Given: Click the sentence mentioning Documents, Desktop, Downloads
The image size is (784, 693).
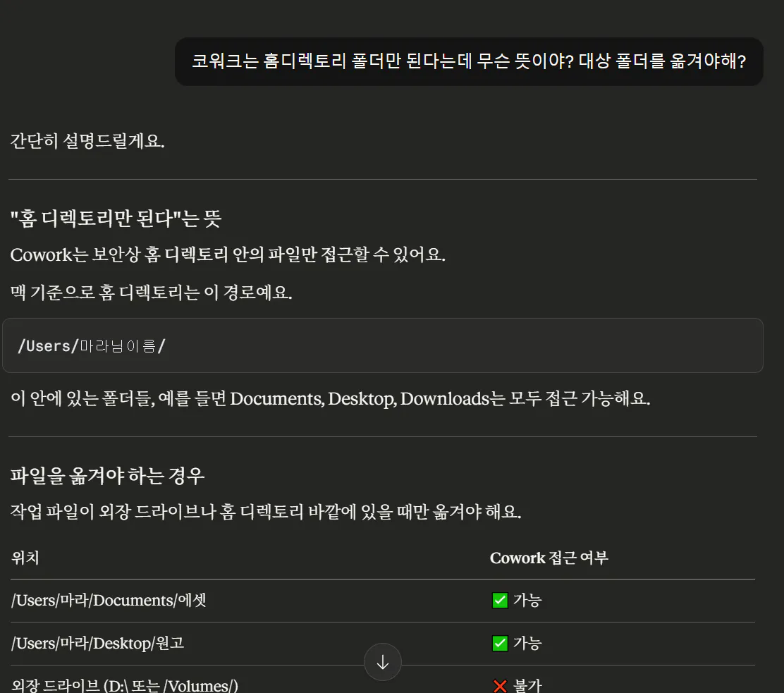Looking at the screenshot, I should [x=330, y=398].
